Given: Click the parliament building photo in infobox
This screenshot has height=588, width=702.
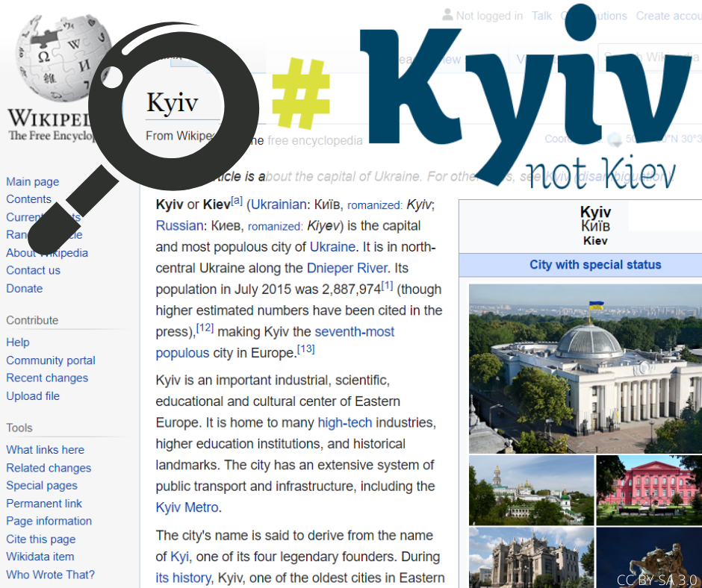Looking at the screenshot, I should 585,368.
